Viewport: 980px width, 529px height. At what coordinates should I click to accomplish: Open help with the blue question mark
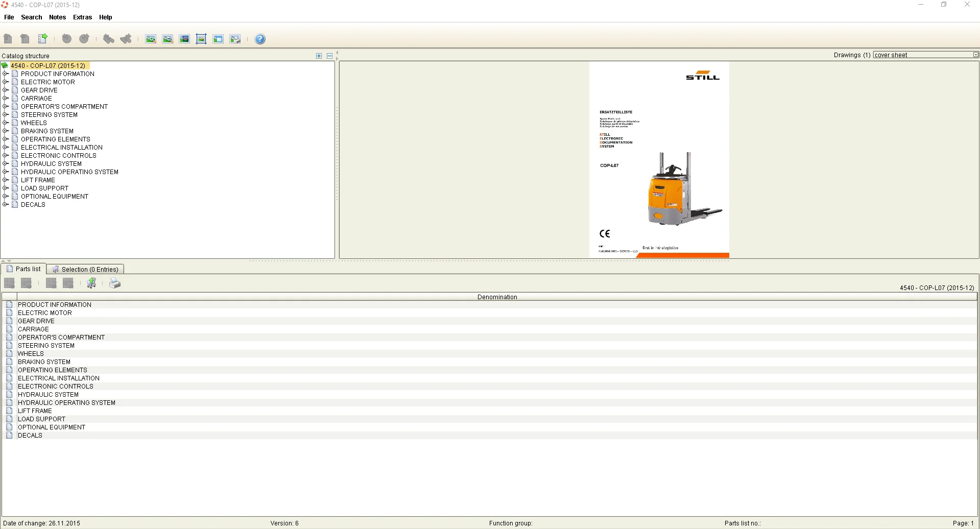point(260,39)
